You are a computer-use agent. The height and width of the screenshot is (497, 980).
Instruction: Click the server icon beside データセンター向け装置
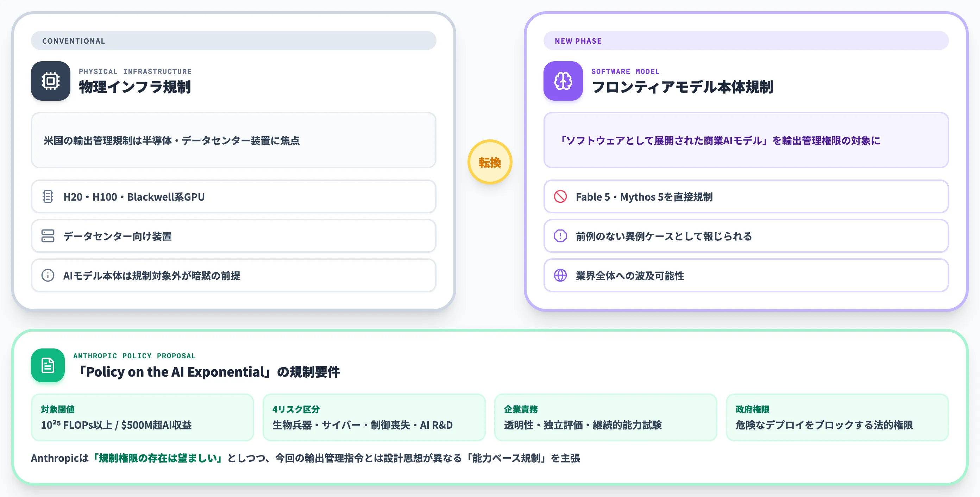tap(48, 236)
